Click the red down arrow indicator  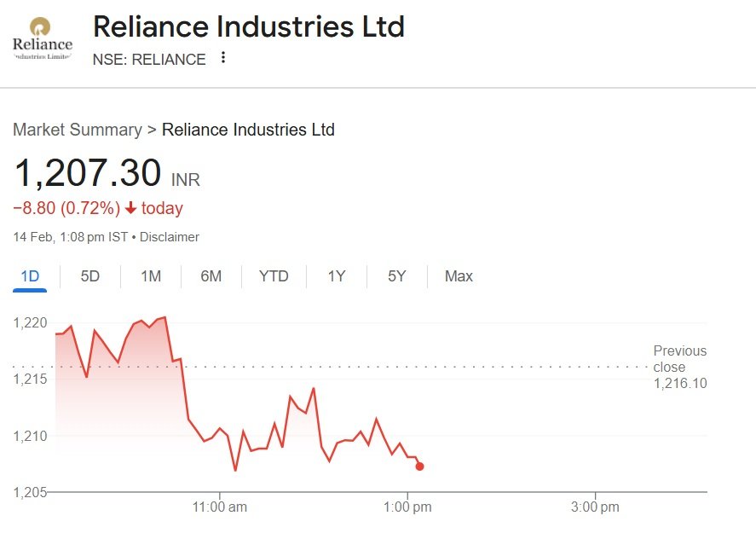[130, 208]
